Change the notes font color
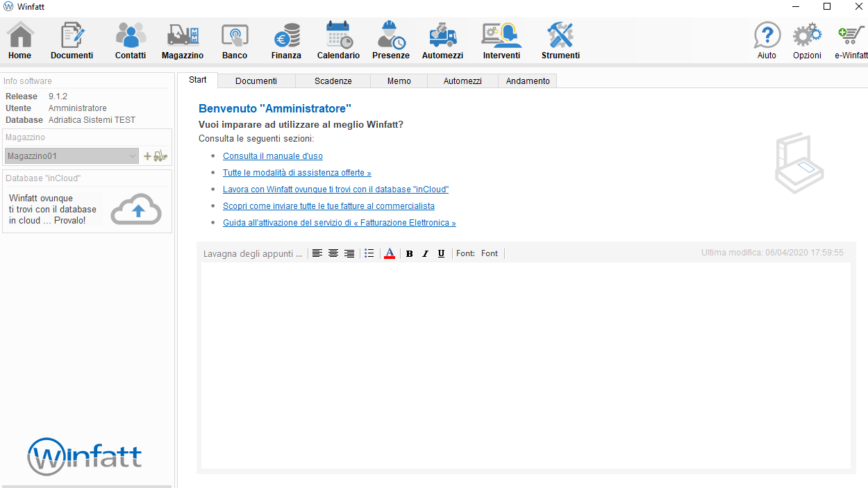Image resolution: width=868 pixels, height=488 pixels. (390, 253)
